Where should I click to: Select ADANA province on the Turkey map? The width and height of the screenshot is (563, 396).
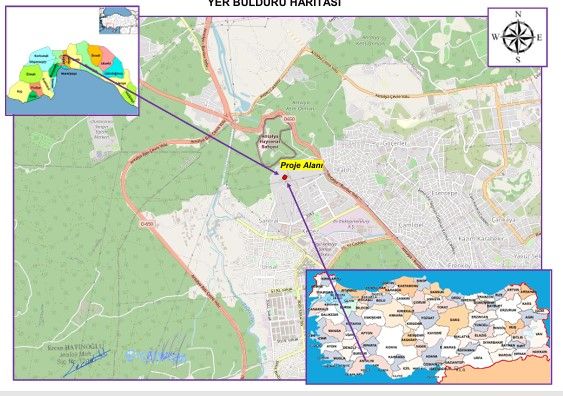tap(431, 356)
